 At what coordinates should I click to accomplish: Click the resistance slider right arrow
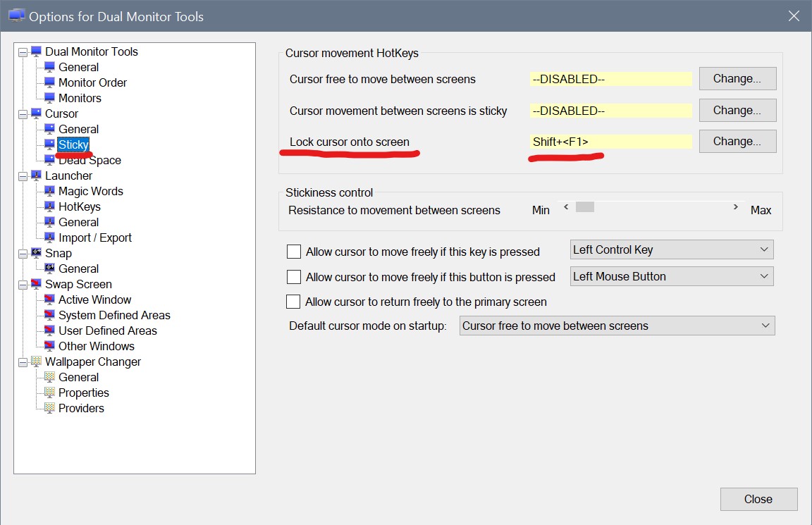click(x=735, y=207)
